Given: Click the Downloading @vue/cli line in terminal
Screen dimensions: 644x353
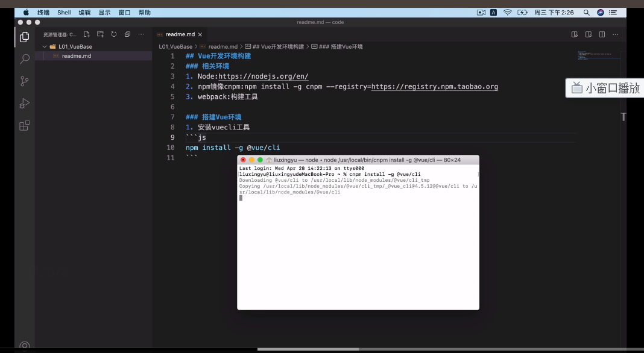Looking at the screenshot, I should (x=334, y=180).
